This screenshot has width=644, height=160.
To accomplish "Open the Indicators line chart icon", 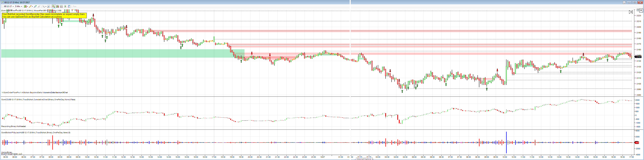I will (x=62, y=6).
